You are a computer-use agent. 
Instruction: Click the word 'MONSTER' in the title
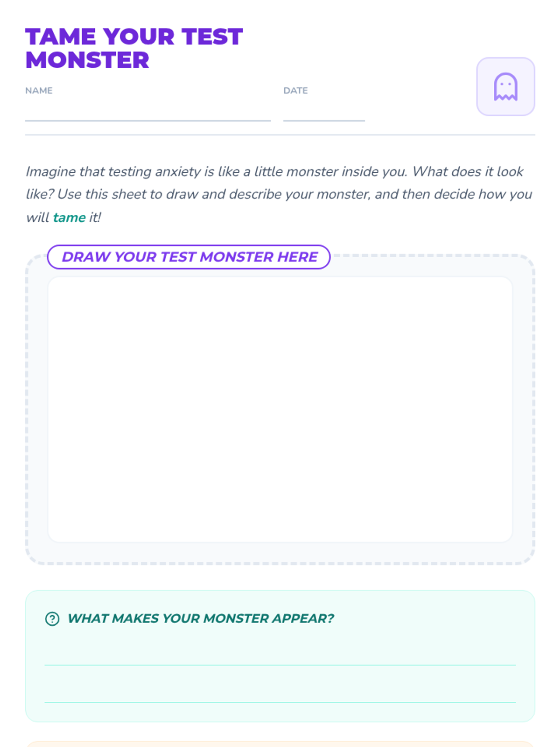pos(87,60)
